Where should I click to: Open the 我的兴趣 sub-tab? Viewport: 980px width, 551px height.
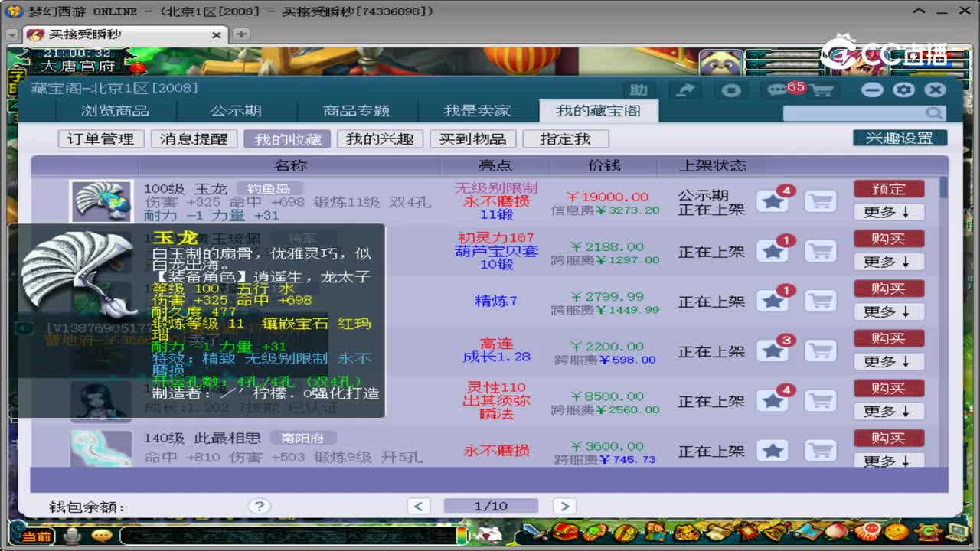click(x=380, y=139)
